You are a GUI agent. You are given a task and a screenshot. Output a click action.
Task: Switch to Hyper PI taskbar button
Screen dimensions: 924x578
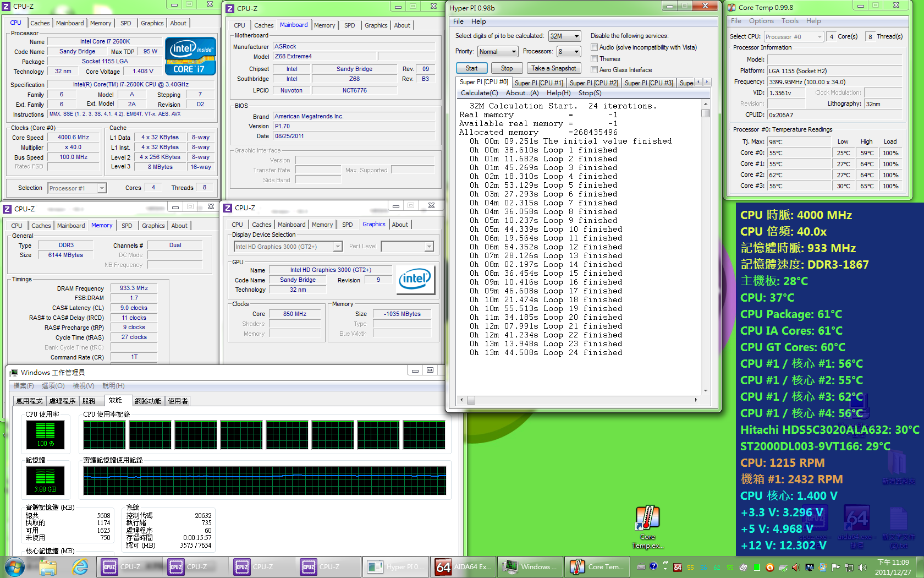(x=395, y=566)
